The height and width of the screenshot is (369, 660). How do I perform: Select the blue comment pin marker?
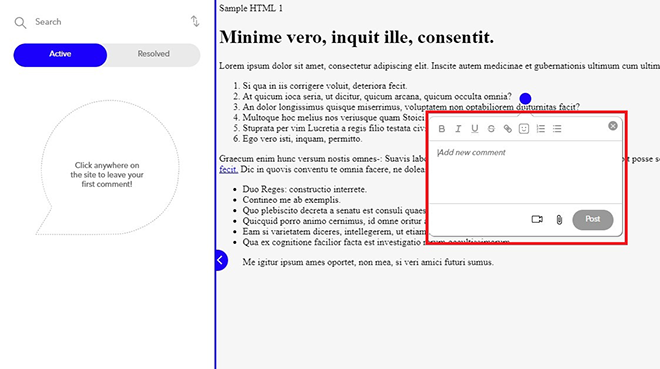click(x=525, y=99)
